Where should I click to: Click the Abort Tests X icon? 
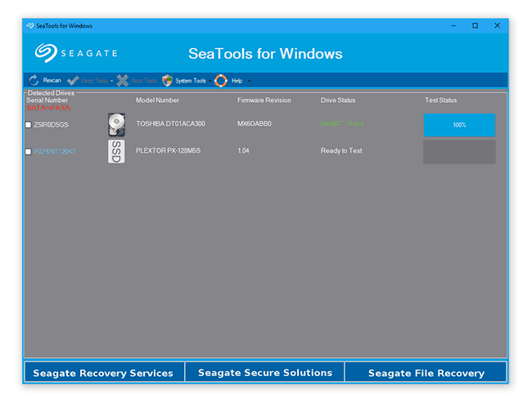coord(123,81)
